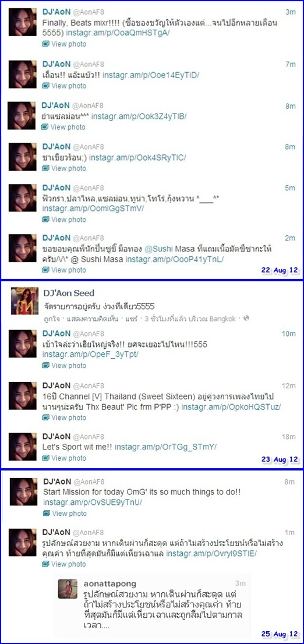Click ถูกใจ (Like) on DJ'Aon Seed post
This screenshot has height=644, width=304.
point(50,319)
